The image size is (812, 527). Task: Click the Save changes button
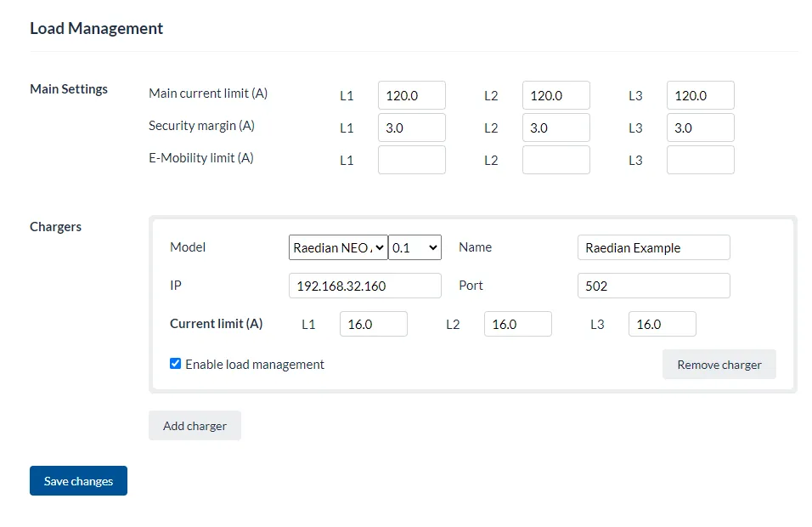coord(78,481)
